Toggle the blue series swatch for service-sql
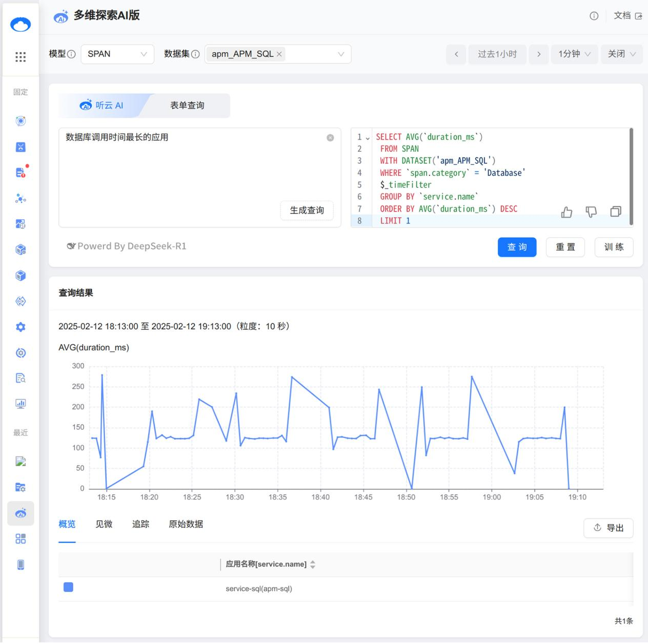648x644 pixels. 68,587
